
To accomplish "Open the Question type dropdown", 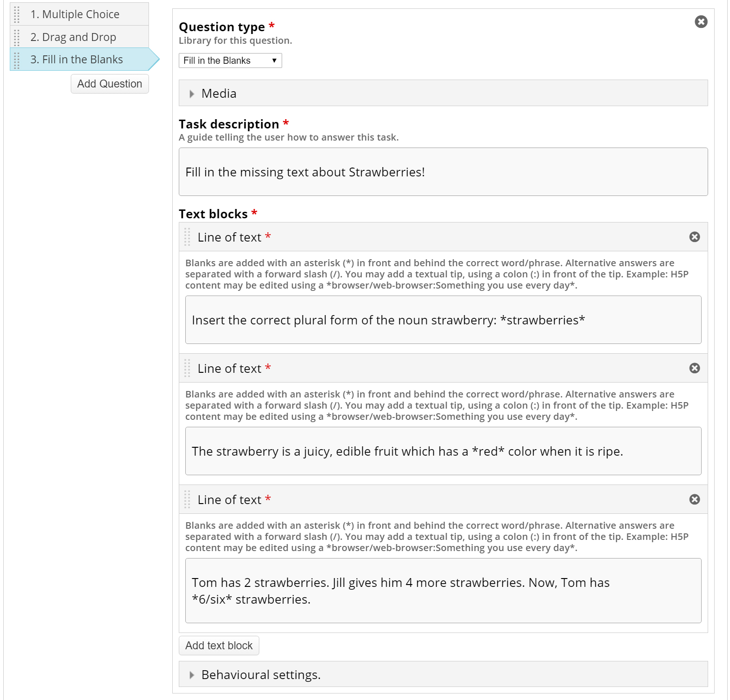I will pyautogui.click(x=230, y=61).
